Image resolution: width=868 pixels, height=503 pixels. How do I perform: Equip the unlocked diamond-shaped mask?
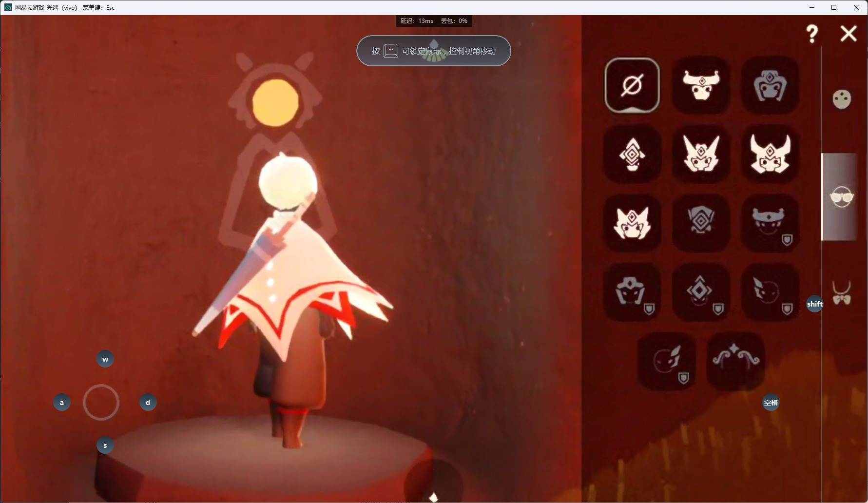[632, 154]
